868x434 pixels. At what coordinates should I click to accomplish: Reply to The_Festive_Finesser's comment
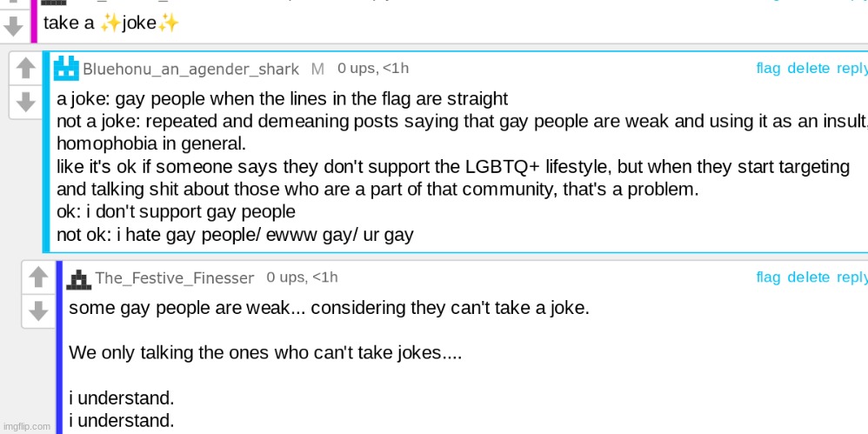pyautogui.click(x=851, y=277)
